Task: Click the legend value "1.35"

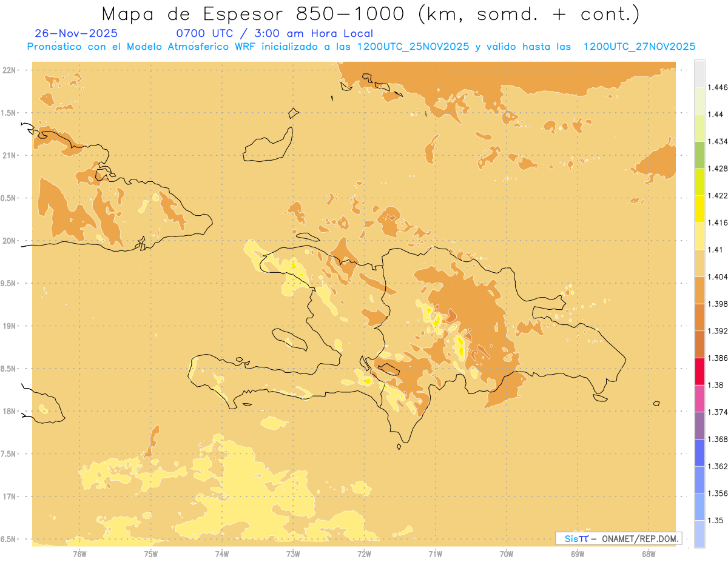Action: coord(715,520)
